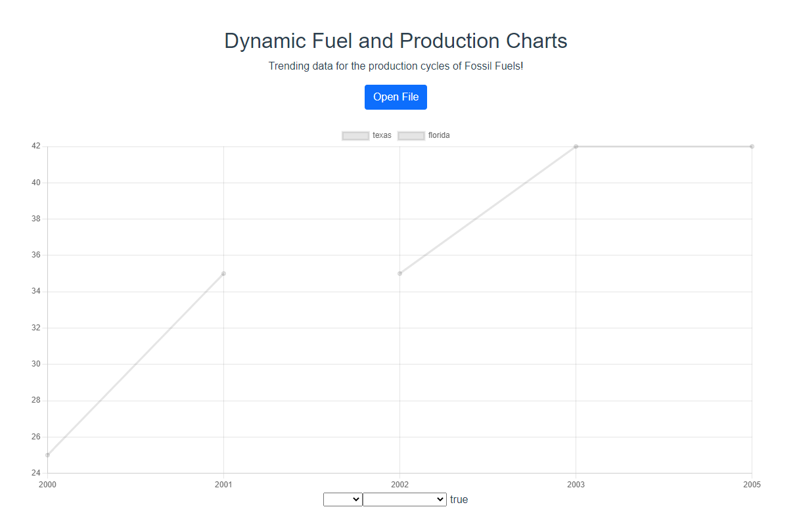The width and height of the screenshot is (797, 532).
Task: Click the 24 y-axis label
Action: coord(36,473)
